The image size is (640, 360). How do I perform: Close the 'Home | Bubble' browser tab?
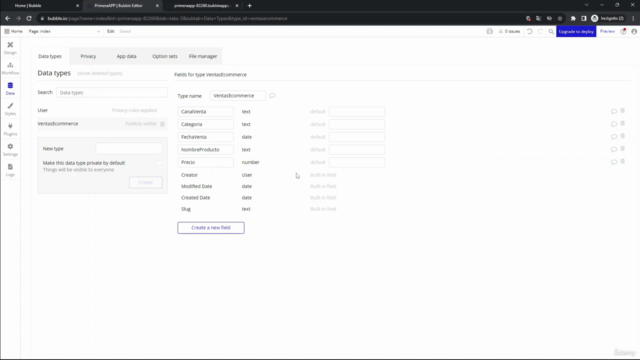[78, 6]
